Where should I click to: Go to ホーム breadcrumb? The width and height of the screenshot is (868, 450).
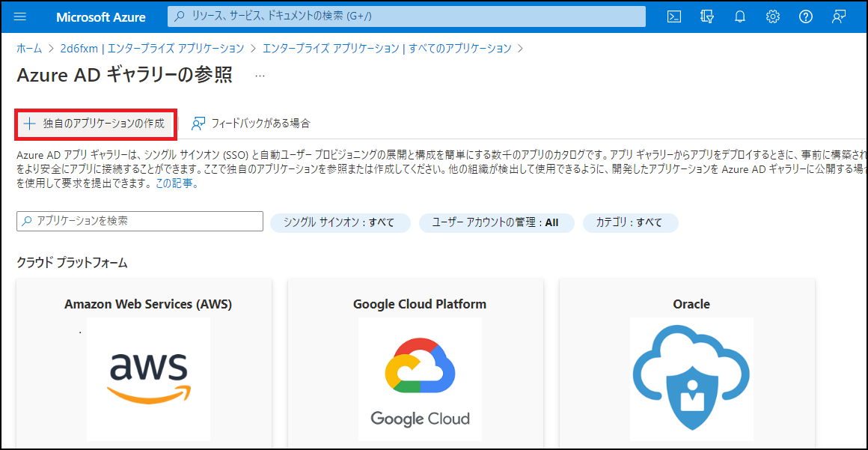pyautogui.click(x=29, y=48)
